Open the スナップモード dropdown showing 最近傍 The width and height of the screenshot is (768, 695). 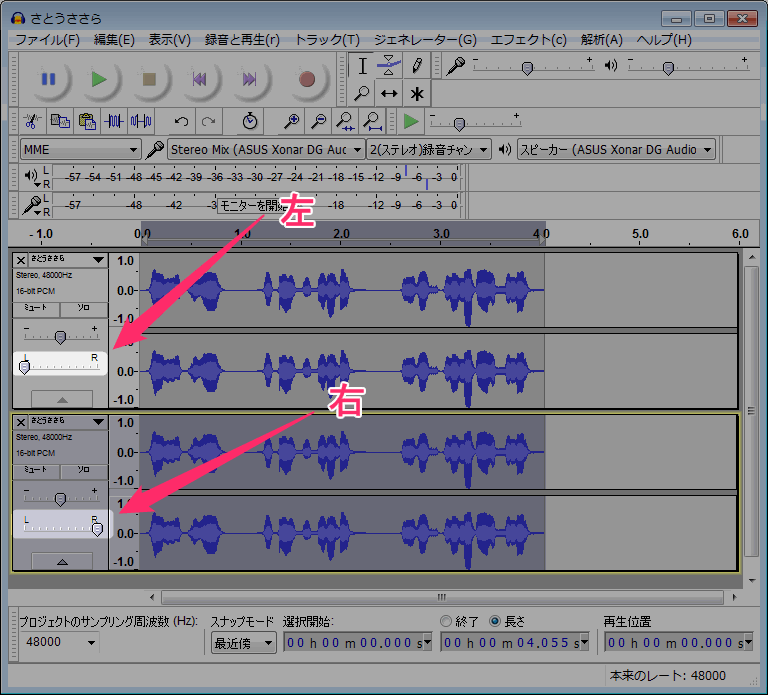point(243,643)
